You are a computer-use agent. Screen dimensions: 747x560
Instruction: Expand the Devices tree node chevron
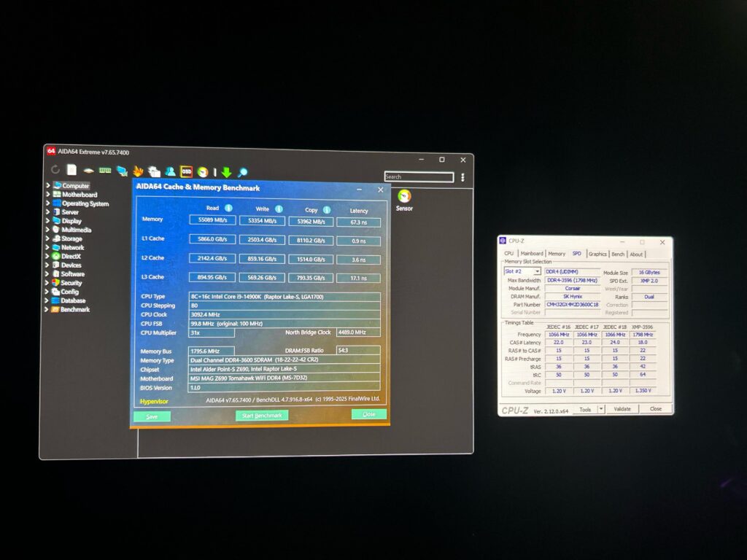point(47,265)
